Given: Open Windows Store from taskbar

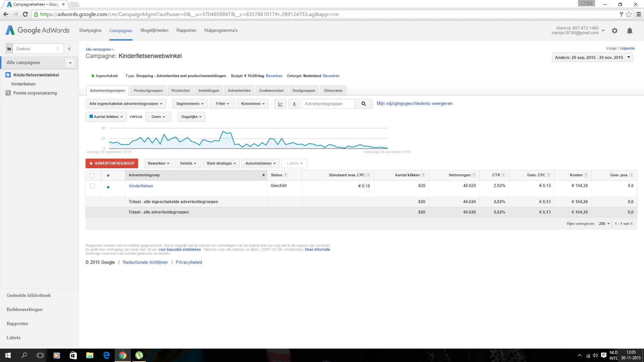Looking at the screenshot, I should pyautogui.click(x=73, y=355).
